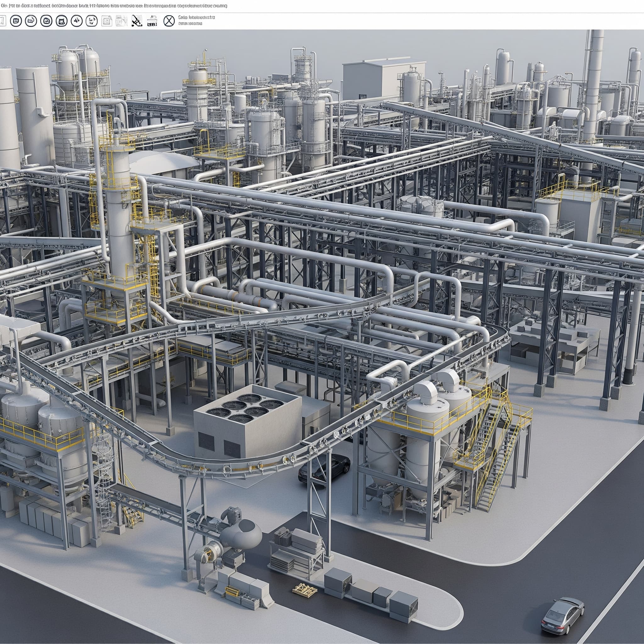Screen dimensions: 644x644
Task: Click the text label beside the circled X
Action: coord(197,20)
